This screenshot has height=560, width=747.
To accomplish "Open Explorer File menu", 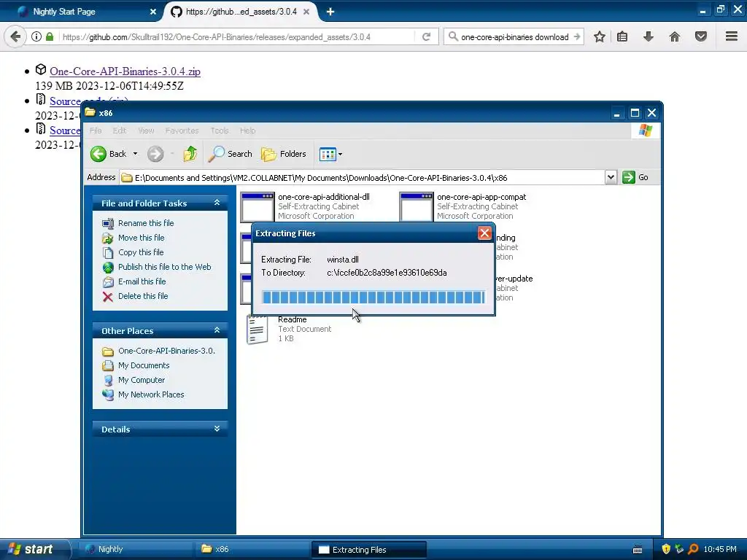I will [96, 131].
